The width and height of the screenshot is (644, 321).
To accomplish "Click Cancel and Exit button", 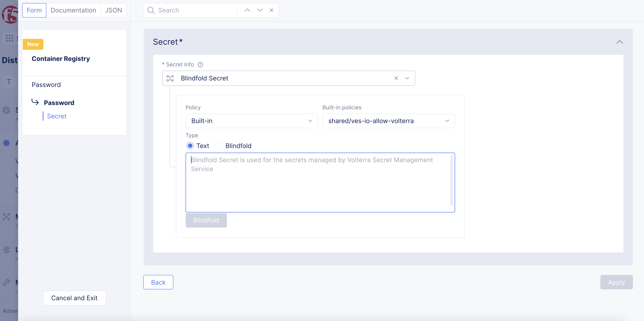I will click(74, 298).
